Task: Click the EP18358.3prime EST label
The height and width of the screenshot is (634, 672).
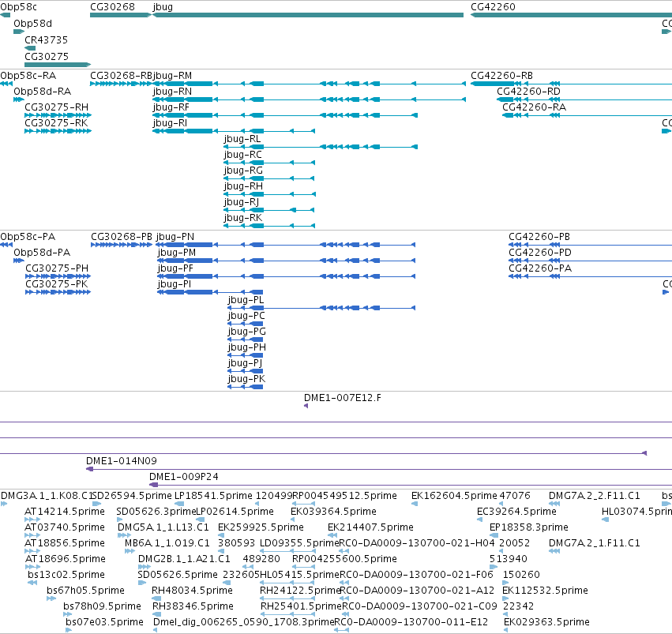Action: pos(529,527)
